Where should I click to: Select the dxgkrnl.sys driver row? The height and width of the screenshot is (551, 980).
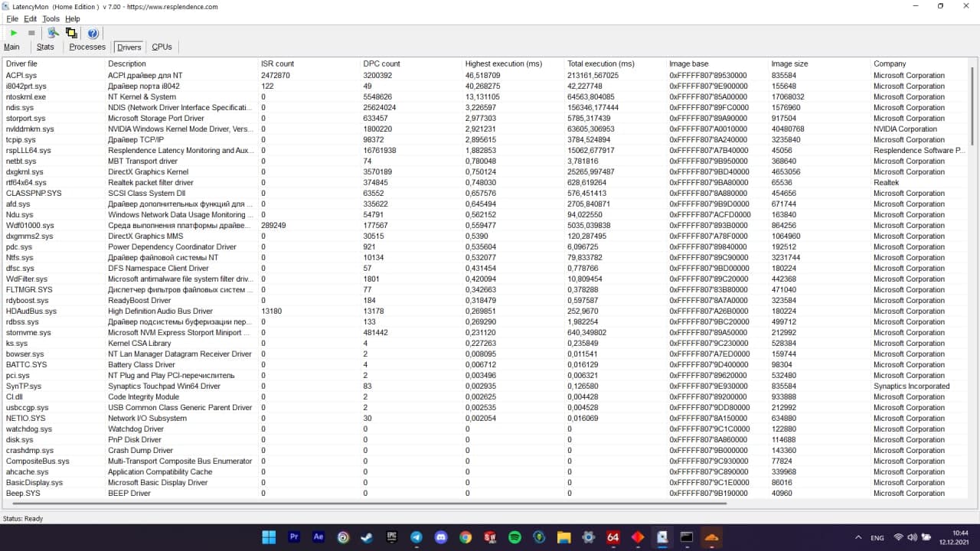(x=486, y=172)
